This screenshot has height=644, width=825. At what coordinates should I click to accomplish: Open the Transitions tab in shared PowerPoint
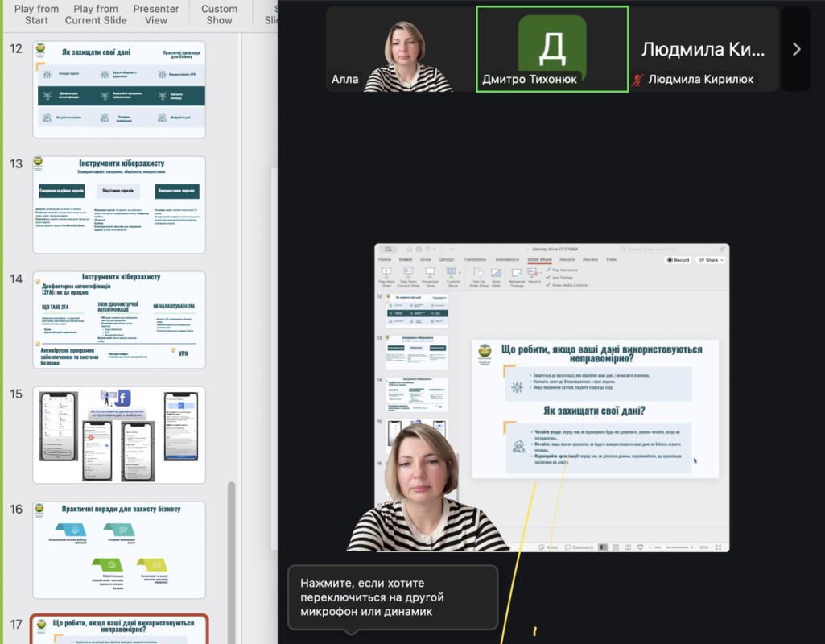[475, 259]
